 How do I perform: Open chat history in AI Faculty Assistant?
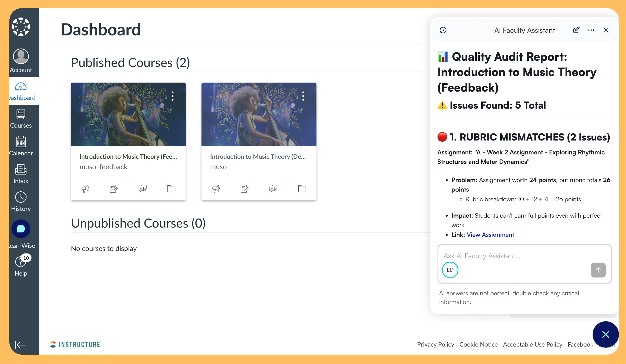tap(443, 30)
